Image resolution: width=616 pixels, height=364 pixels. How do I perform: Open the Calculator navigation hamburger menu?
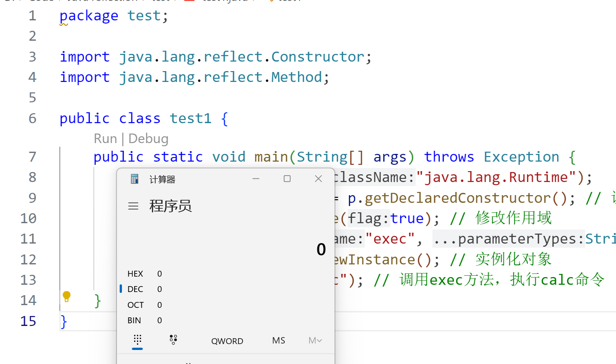tap(133, 206)
